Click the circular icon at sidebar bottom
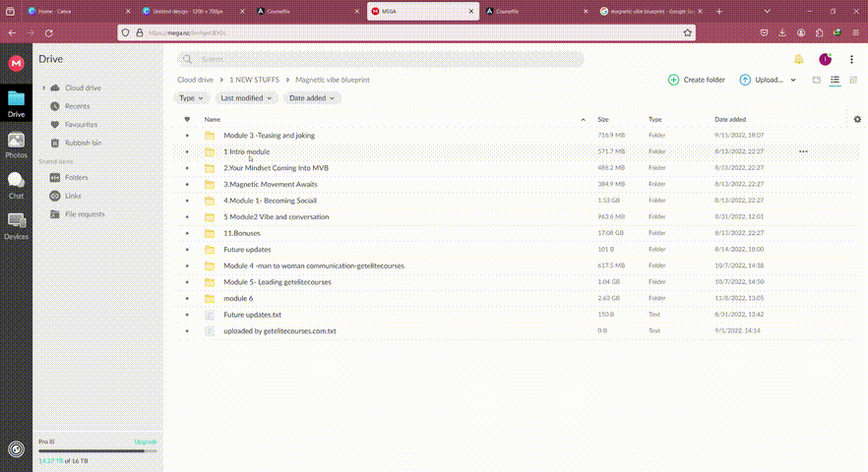 (16, 448)
